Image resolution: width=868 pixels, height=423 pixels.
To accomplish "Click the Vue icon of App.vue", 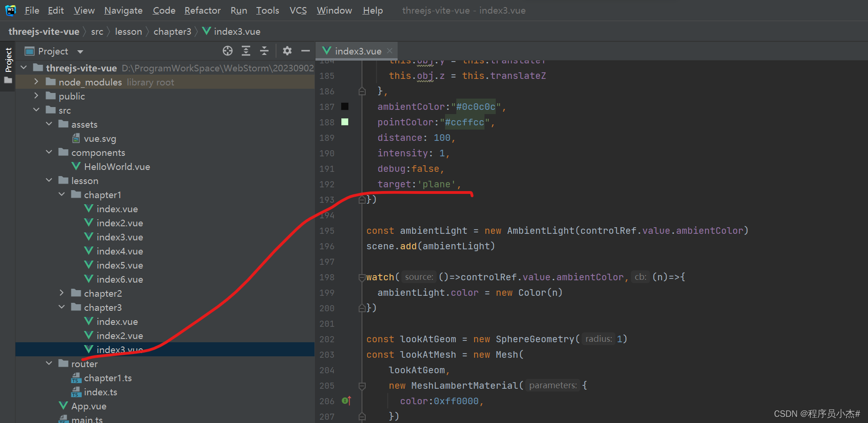I will 63,406.
